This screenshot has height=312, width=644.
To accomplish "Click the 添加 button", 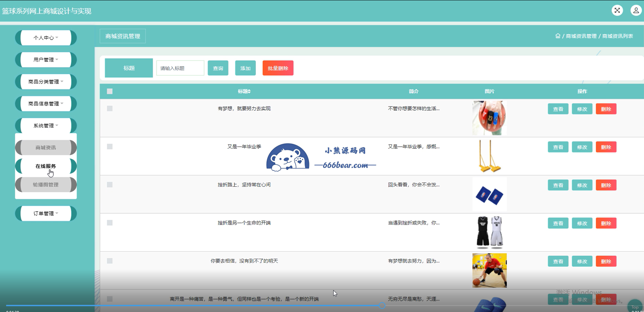I will coord(245,68).
